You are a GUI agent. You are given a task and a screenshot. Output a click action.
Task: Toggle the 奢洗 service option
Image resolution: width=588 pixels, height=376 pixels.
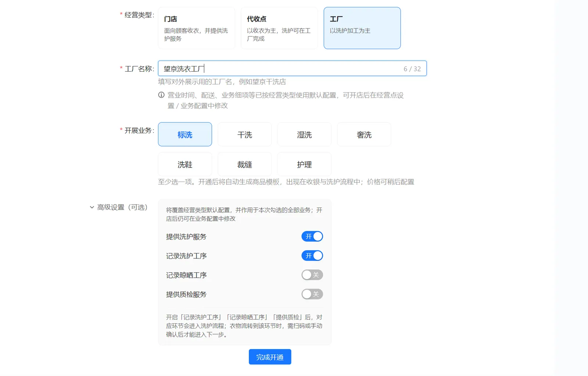pos(364,134)
